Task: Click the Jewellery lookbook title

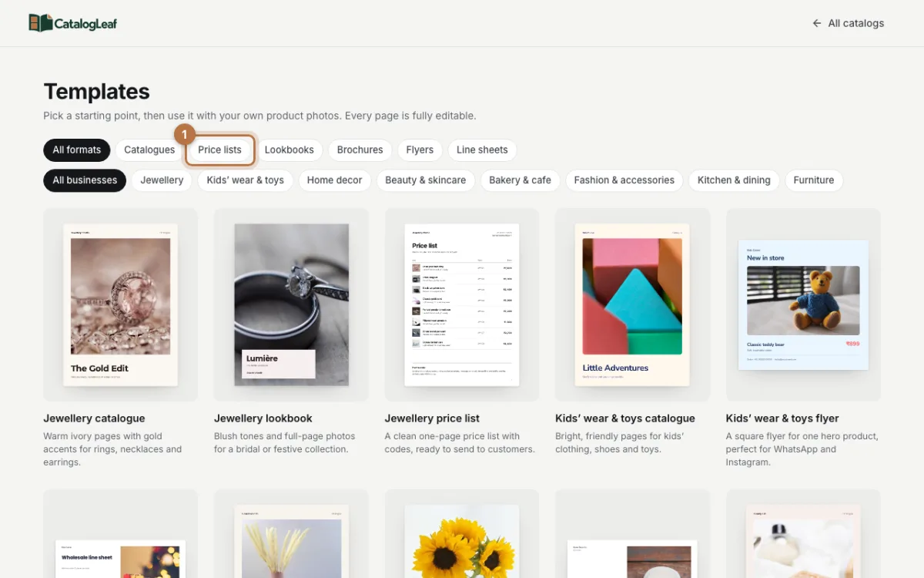Action: coord(263,418)
